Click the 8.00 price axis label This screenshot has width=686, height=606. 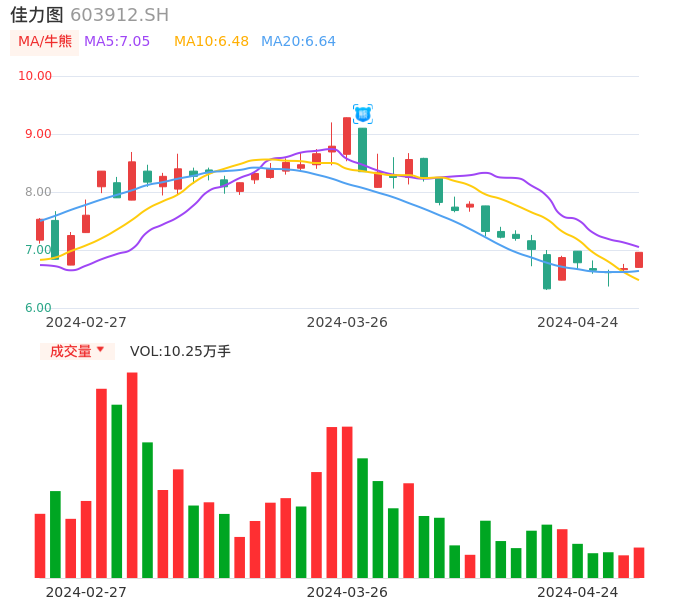38,192
